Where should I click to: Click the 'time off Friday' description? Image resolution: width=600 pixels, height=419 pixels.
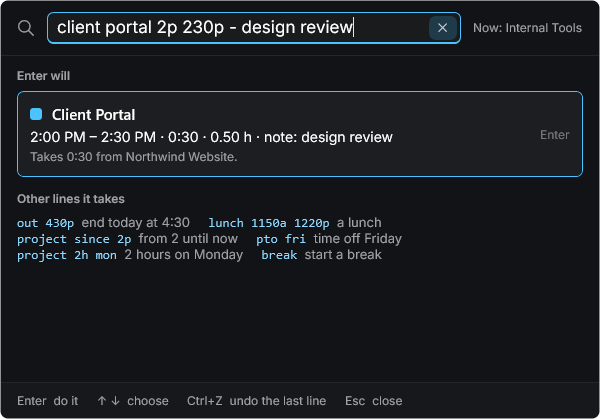pyautogui.click(x=357, y=239)
